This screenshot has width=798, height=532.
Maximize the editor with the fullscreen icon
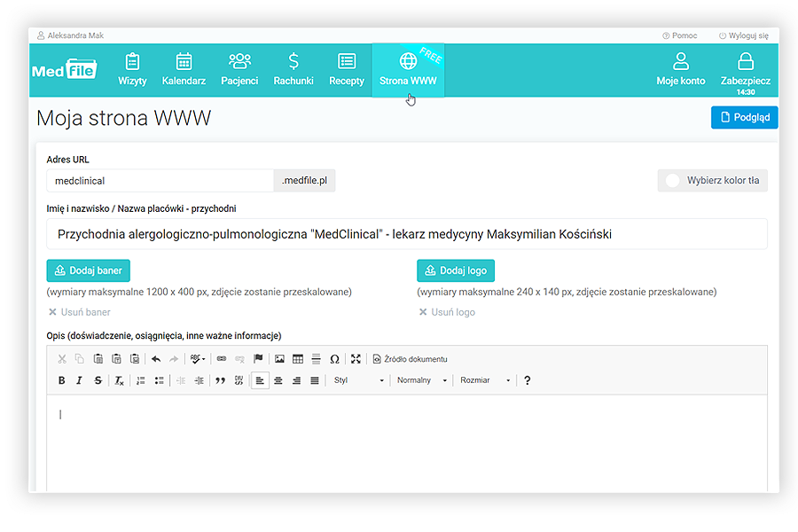tap(356, 359)
